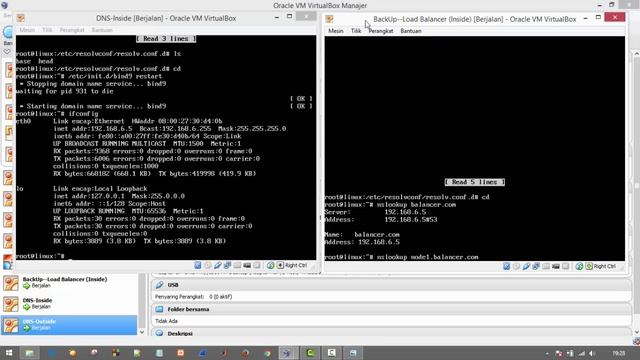Select the VirtualBox taskbar button

click(287, 353)
